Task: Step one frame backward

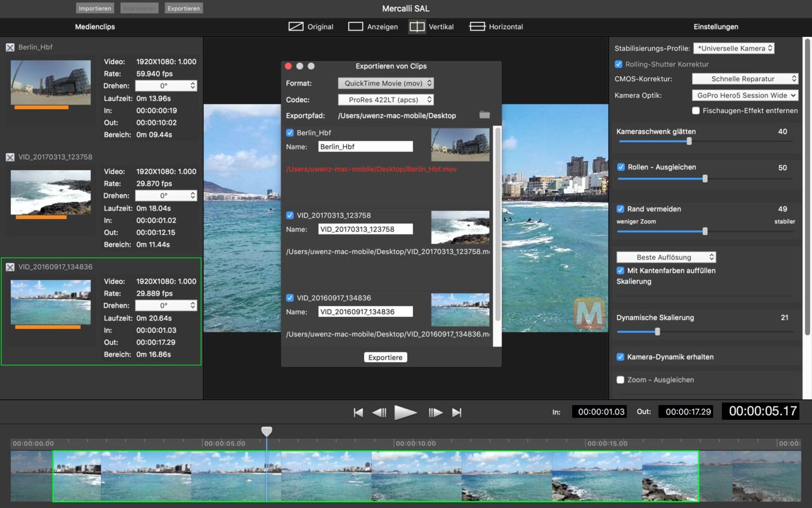Action: coord(379,413)
